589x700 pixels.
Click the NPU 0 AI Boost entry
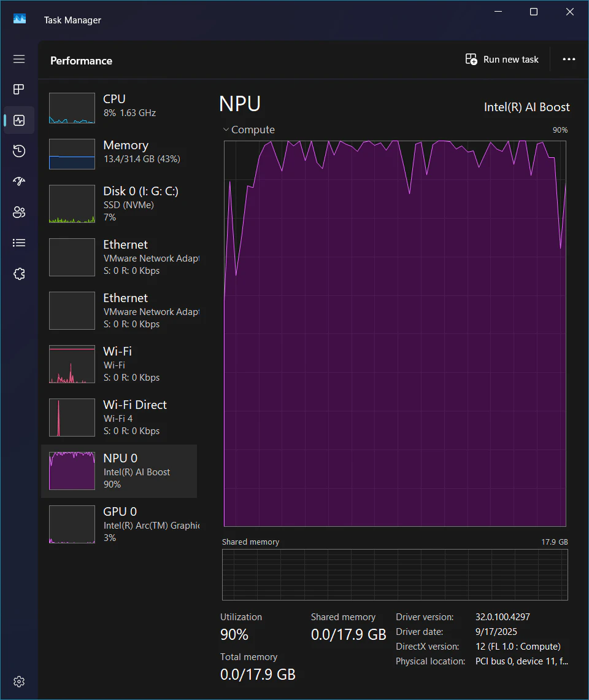point(119,472)
